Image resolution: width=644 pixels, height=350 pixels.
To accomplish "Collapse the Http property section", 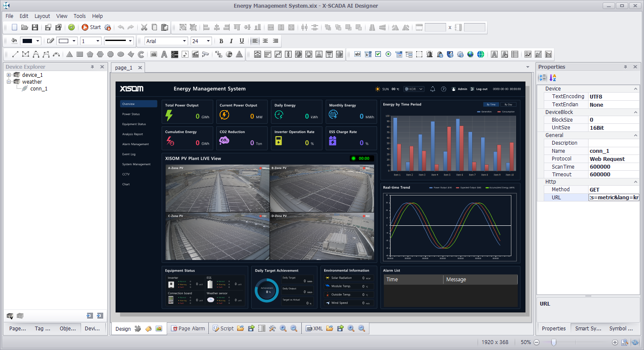I will [x=635, y=182].
